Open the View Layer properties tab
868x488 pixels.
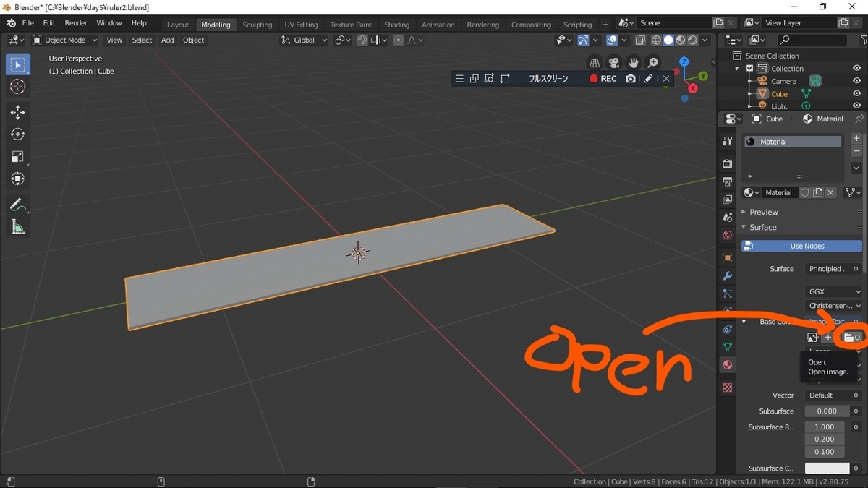pyautogui.click(x=728, y=200)
